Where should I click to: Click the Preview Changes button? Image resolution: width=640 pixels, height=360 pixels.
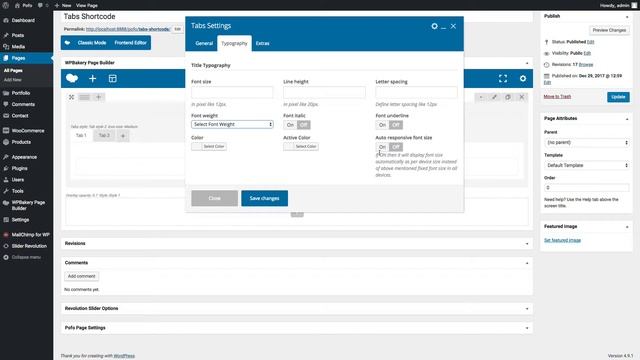[609, 30]
